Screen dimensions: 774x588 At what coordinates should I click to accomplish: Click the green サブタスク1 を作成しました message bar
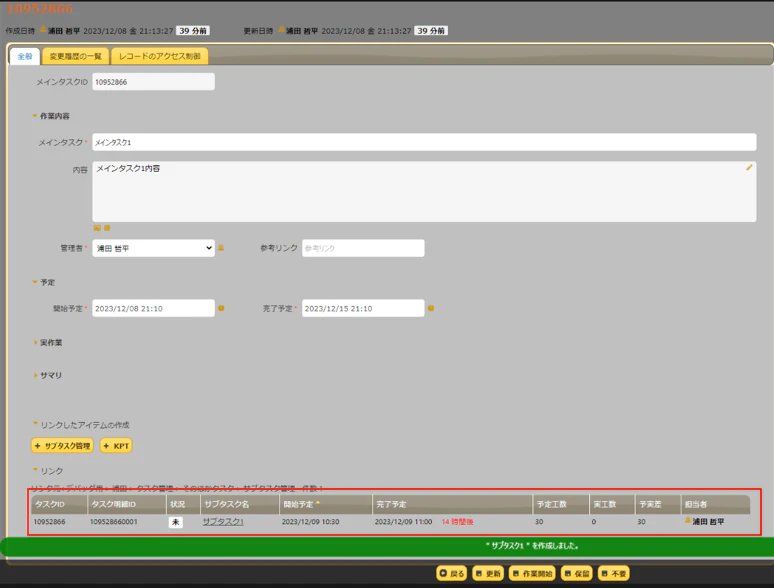point(387,546)
